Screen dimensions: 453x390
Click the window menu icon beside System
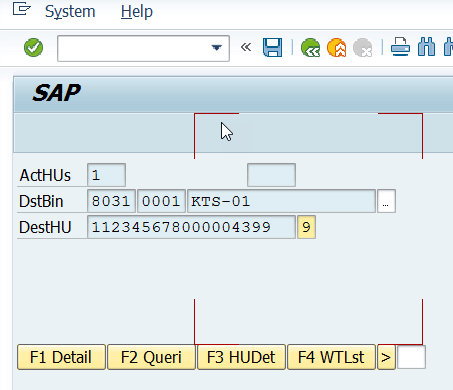22,9
